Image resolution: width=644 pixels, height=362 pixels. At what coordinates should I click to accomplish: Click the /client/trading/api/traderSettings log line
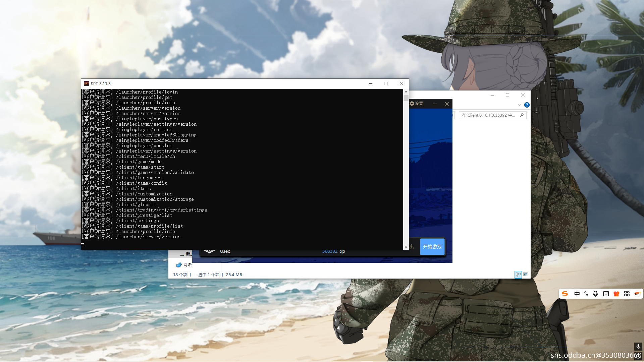click(x=144, y=210)
